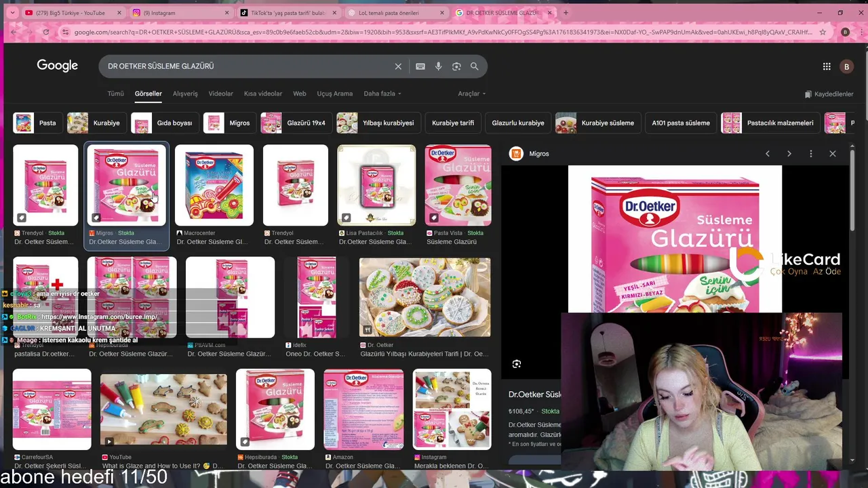Switch to the LoL temalı pasta önerileri tab
Screen dimensions: 868x488
click(x=396, y=13)
